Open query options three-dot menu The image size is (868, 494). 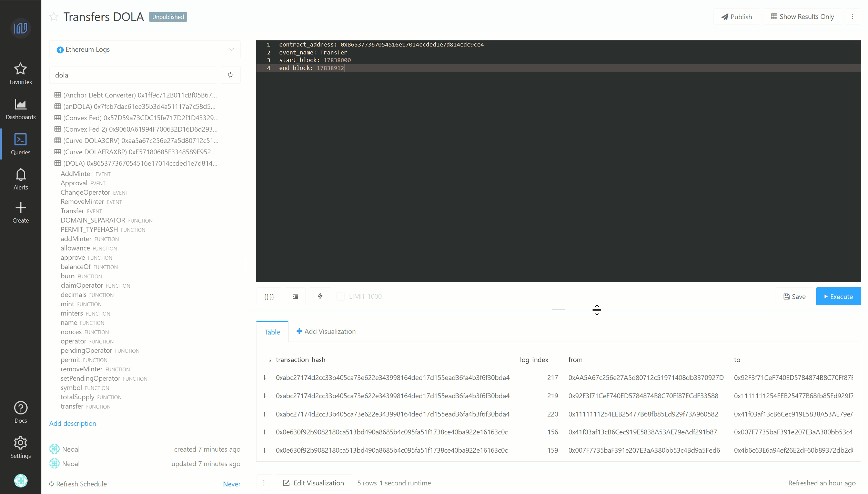click(852, 17)
